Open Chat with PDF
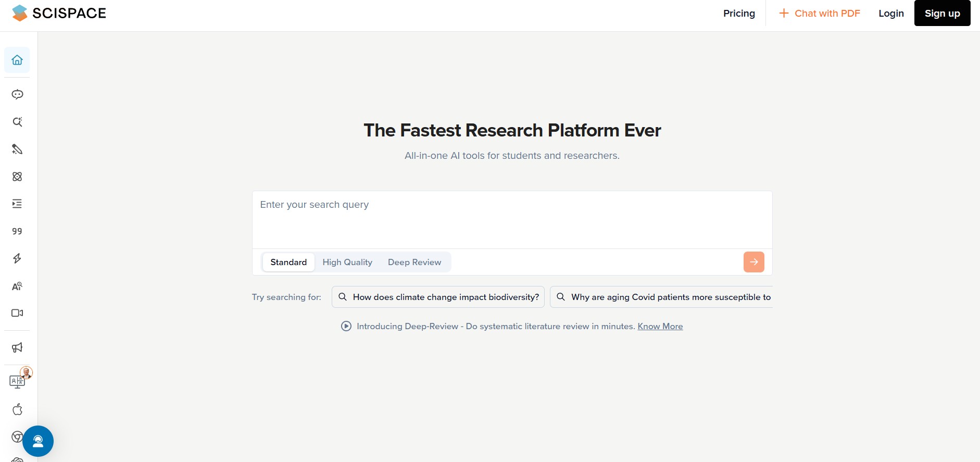 [x=820, y=13]
